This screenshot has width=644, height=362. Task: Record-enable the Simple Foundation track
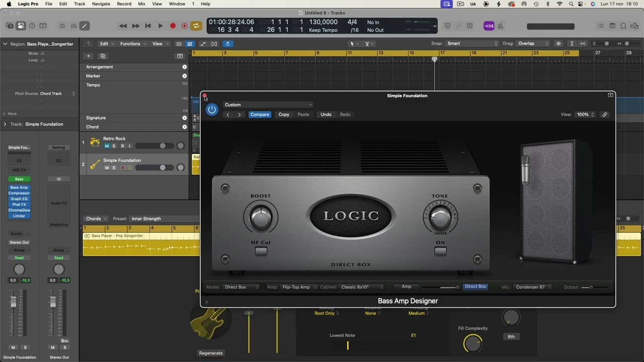pyautogui.click(x=122, y=167)
